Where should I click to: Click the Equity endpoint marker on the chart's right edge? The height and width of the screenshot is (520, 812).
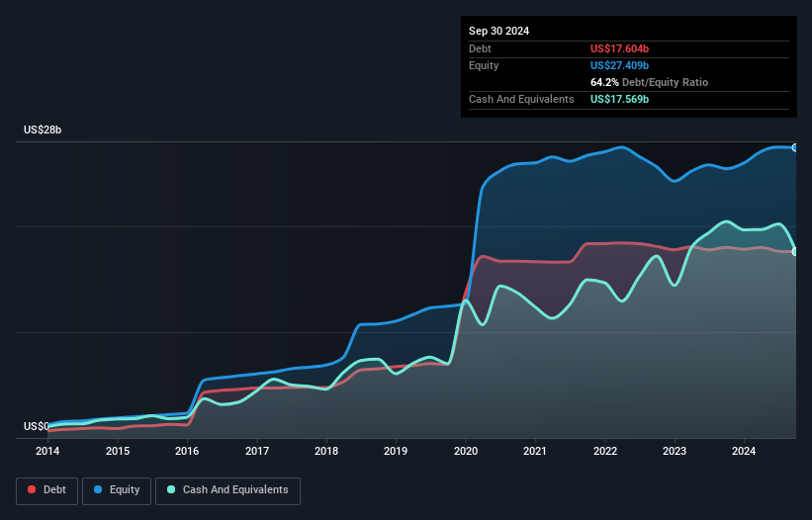795,148
